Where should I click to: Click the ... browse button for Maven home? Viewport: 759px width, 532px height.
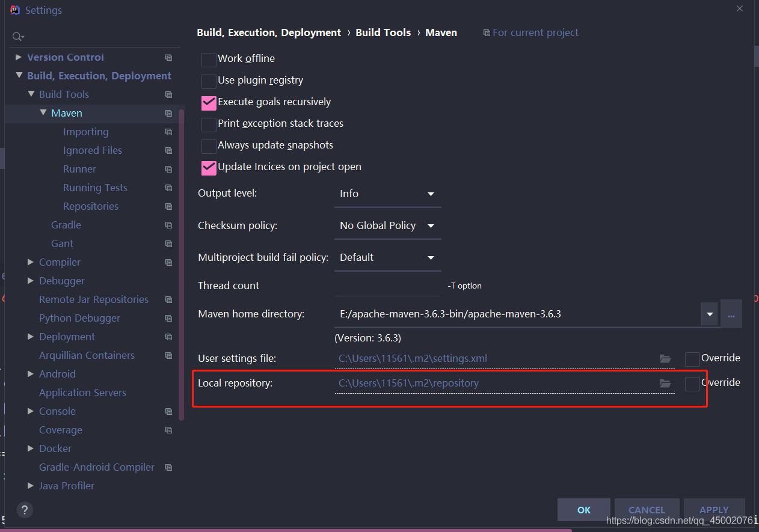[731, 314]
